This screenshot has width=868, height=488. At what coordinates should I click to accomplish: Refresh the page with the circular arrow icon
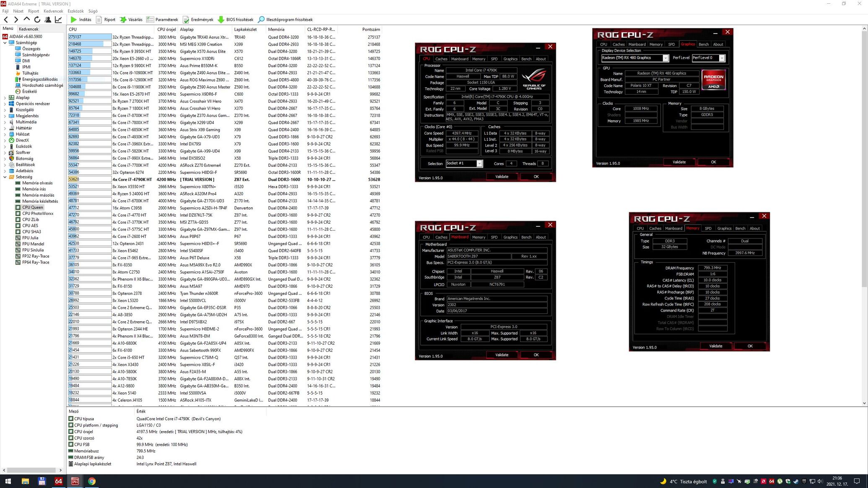[37, 20]
